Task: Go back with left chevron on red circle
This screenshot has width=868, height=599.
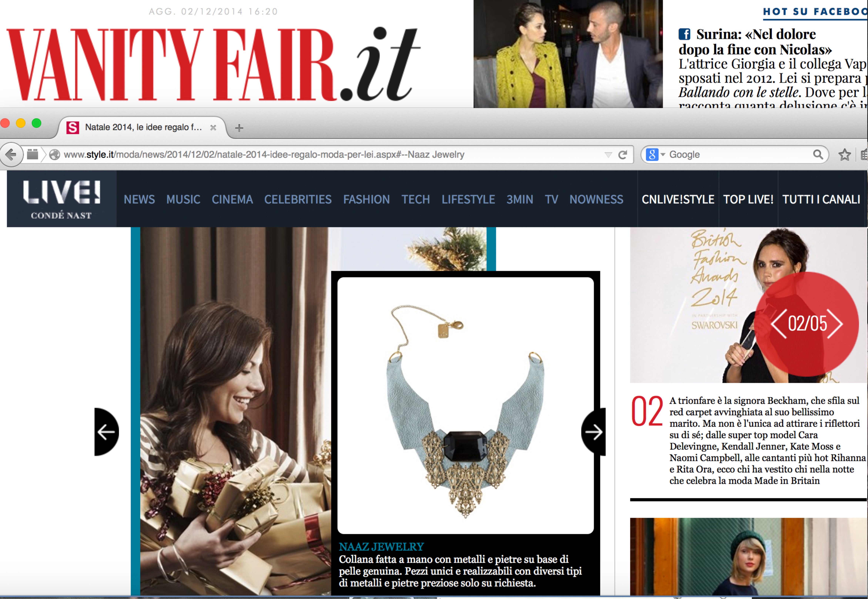Action: click(x=779, y=324)
